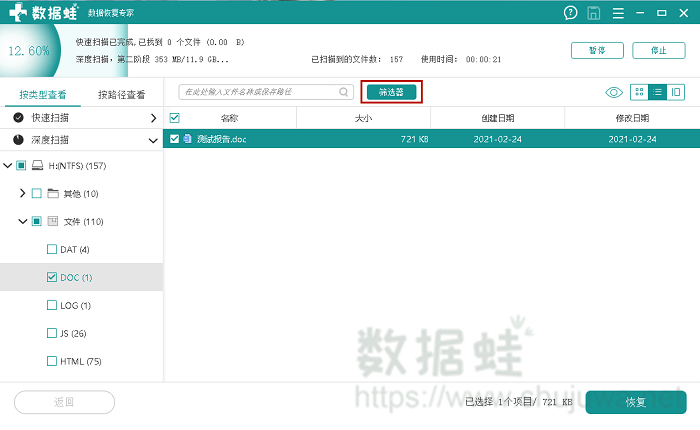Uncheck the DOC (1) checkbox

point(52,277)
